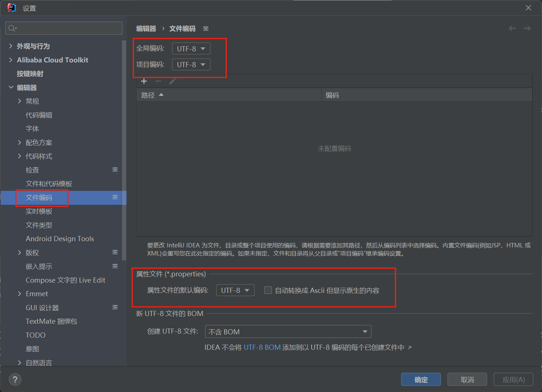Expand the Emmet tree node
Image resolution: width=542 pixels, height=392 pixels.
coord(19,294)
